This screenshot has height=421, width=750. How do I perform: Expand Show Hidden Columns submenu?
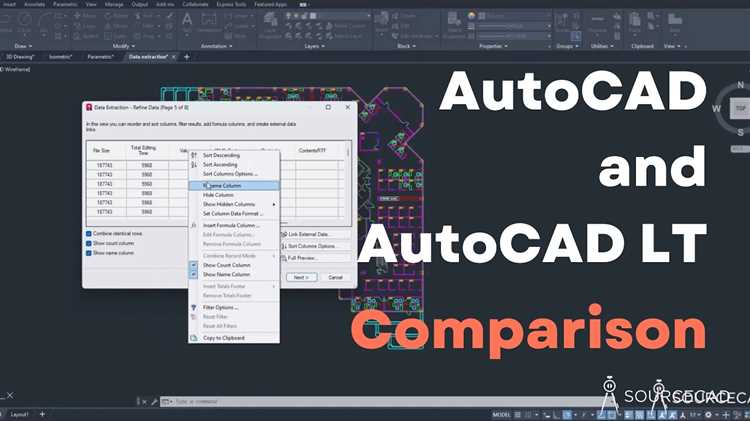[233, 204]
